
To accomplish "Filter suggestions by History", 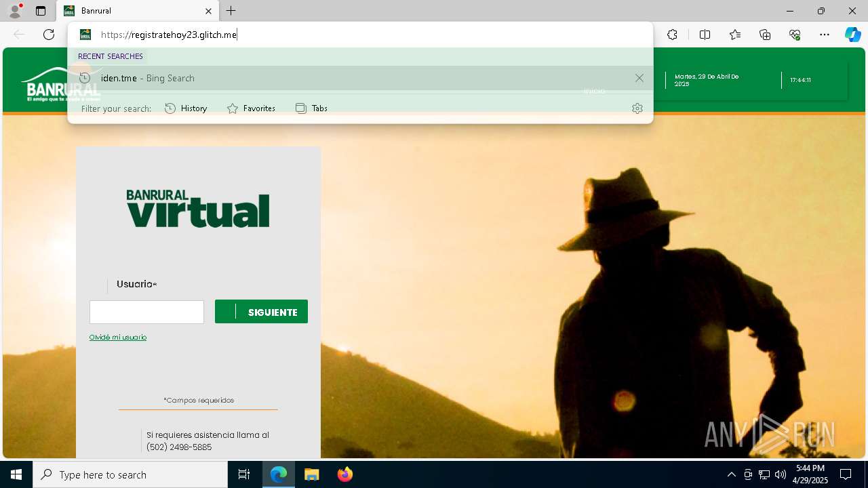I will pos(186,108).
